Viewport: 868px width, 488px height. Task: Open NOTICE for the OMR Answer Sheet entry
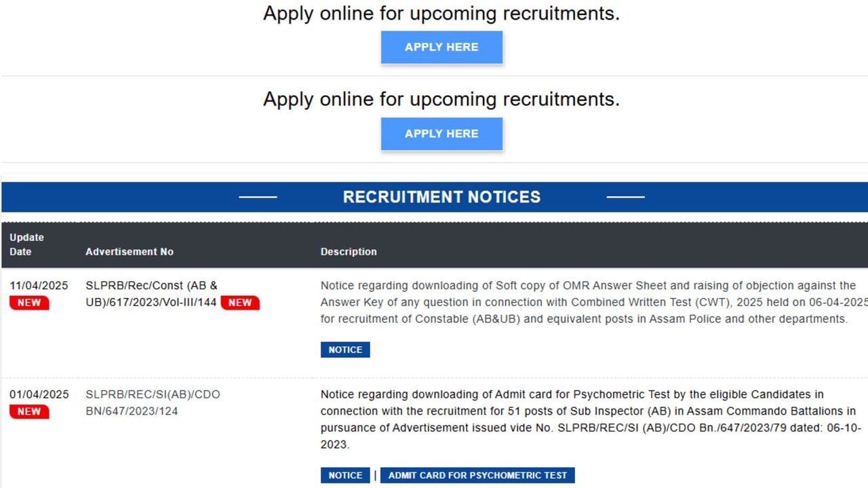coord(345,350)
